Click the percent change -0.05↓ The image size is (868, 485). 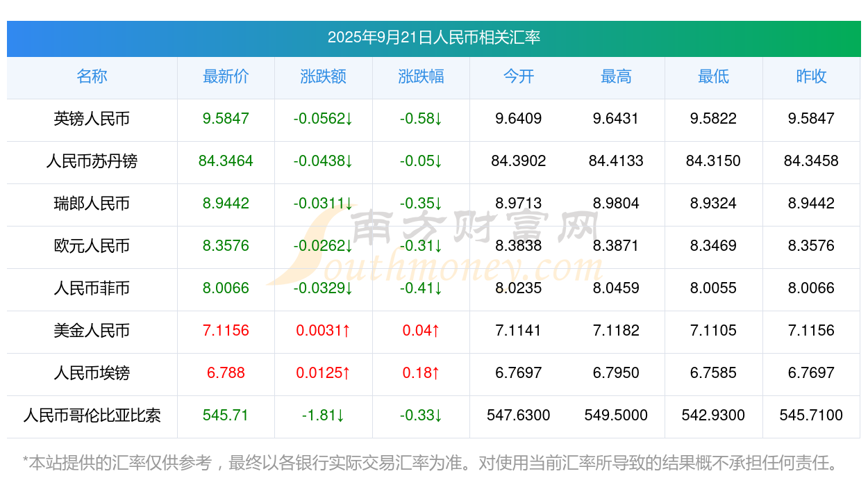(x=421, y=161)
